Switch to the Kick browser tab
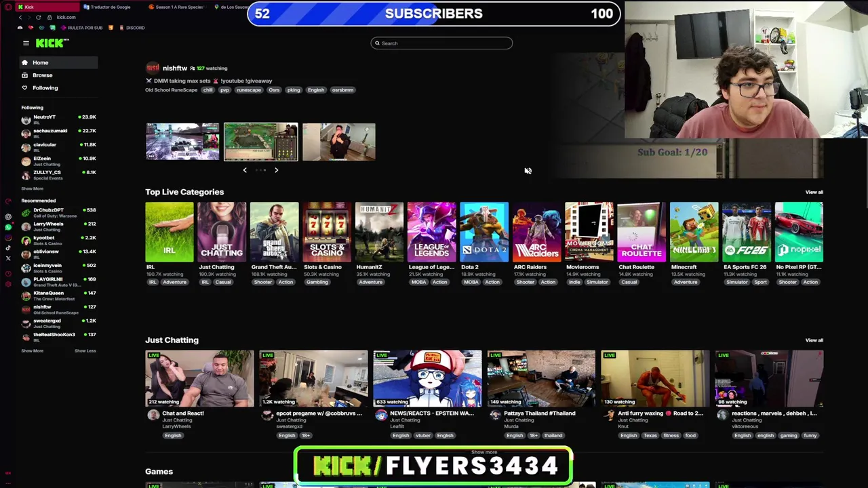This screenshot has height=488, width=868. tap(47, 7)
